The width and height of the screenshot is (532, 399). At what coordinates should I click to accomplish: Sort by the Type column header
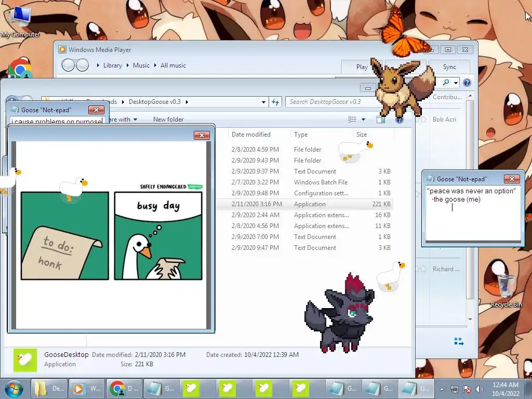pyautogui.click(x=321, y=135)
